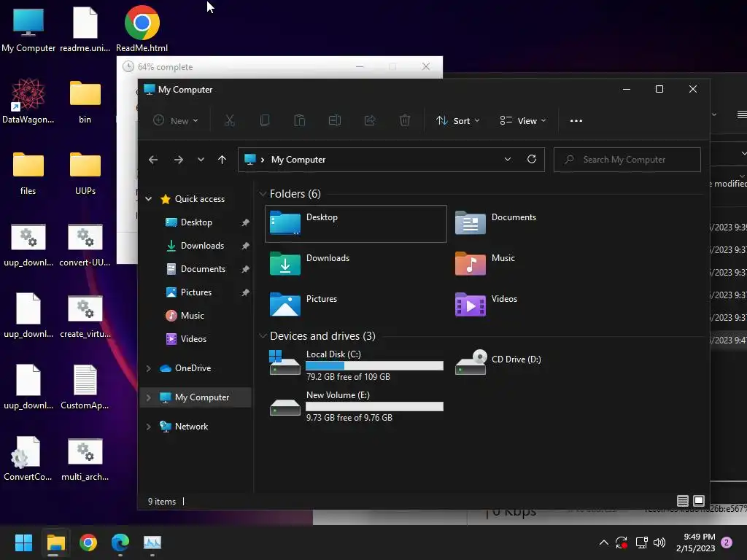Select ReadMe.html Chrome desktop icon
The width and height of the screenshot is (747, 560).
(x=142, y=29)
